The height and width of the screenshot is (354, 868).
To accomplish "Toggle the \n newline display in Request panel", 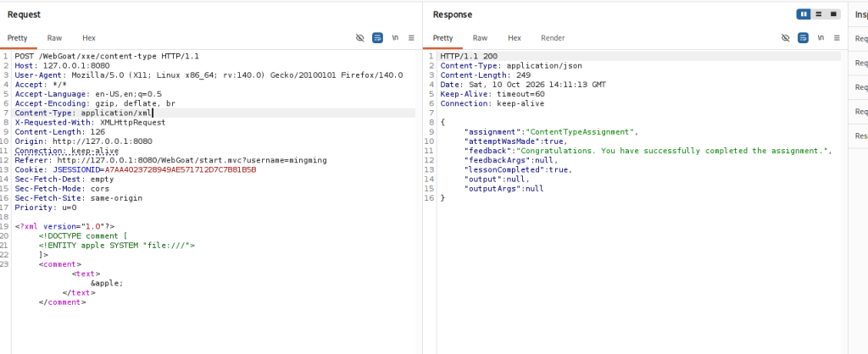I will click(395, 37).
